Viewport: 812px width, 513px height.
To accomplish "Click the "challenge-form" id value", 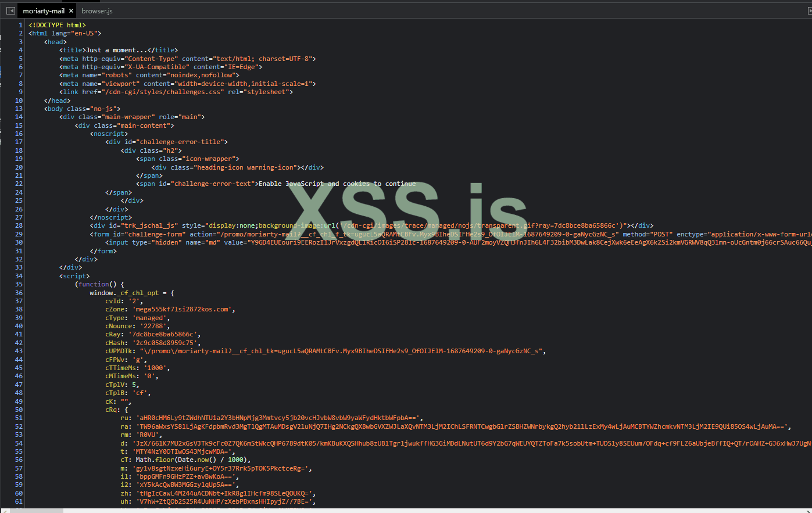I will [x=155, y=234].
